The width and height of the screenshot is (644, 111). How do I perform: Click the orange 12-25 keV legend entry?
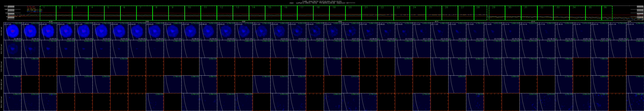(31, 8)
